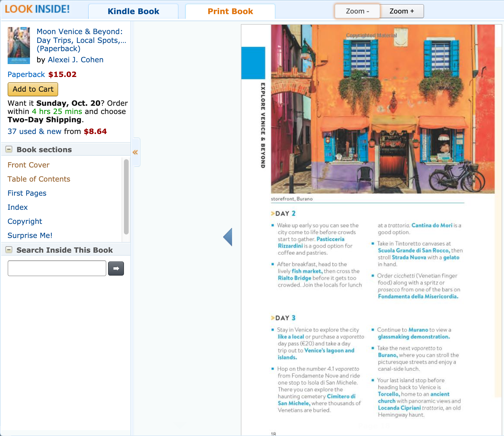Click the Burano storefront photo on the page
This screenshot has width=504, height=436.
point(383,109)
